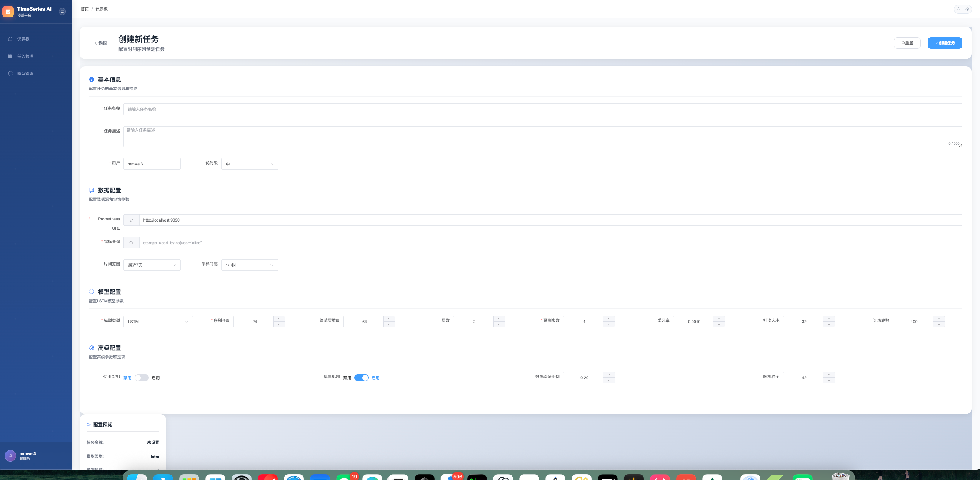The width and height of the screenshot is (980, 480).
Task: Click the 0 / 500 character counter
Action: click(x=954, y=143)
